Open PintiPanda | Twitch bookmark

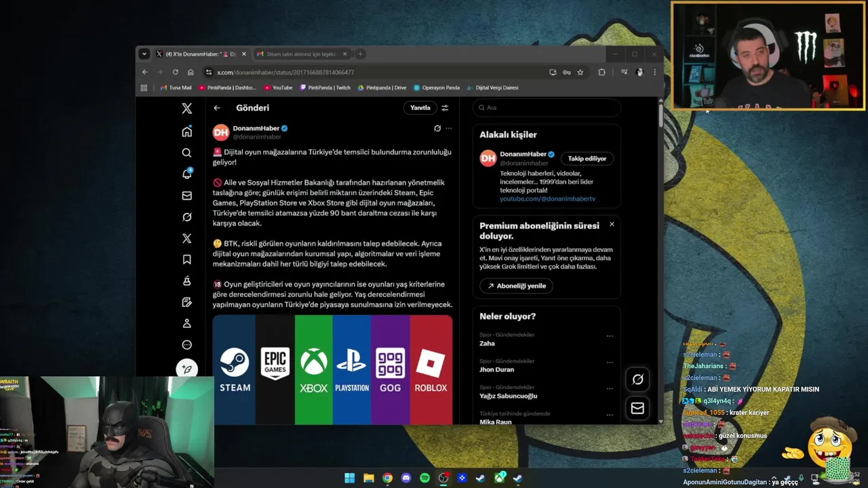[x=325, y=87]
